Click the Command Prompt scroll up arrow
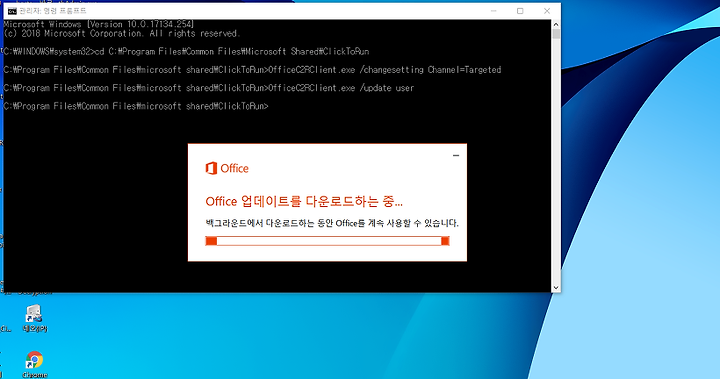This screenshot has height=379, width=720. click(x=556, y=24)
